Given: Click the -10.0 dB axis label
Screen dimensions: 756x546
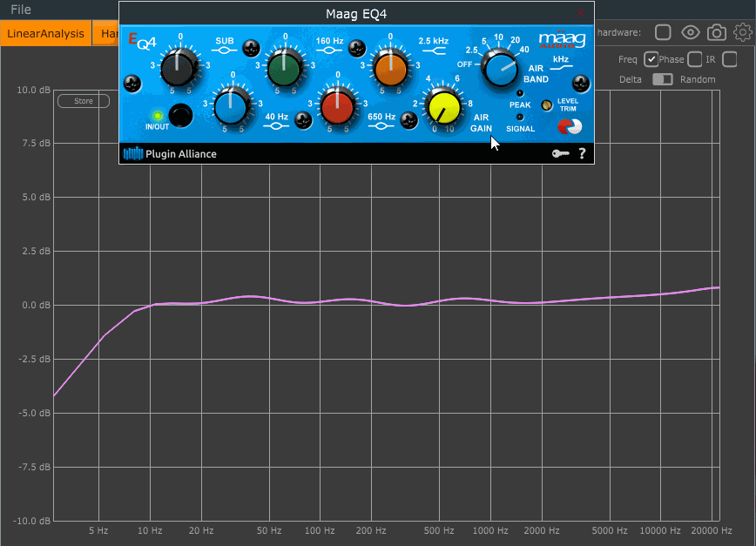Looking at the screenshot, I should [x=32, y=521].
